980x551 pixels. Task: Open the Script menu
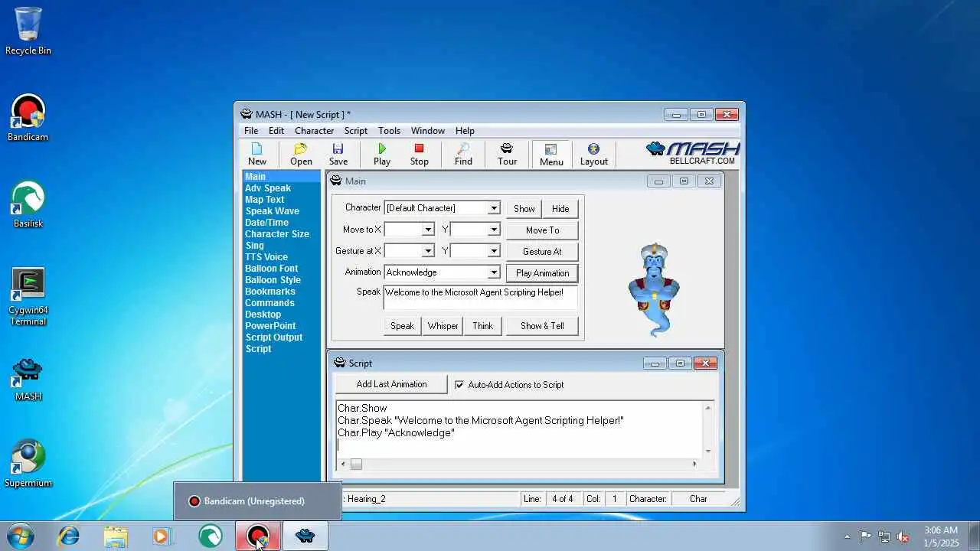click(x=356, y=131)
